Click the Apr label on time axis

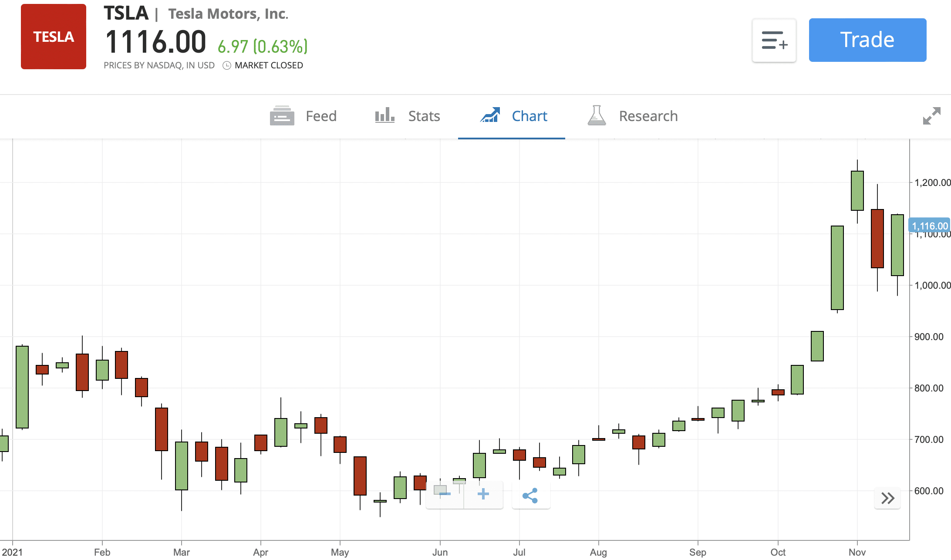point(260,552)
